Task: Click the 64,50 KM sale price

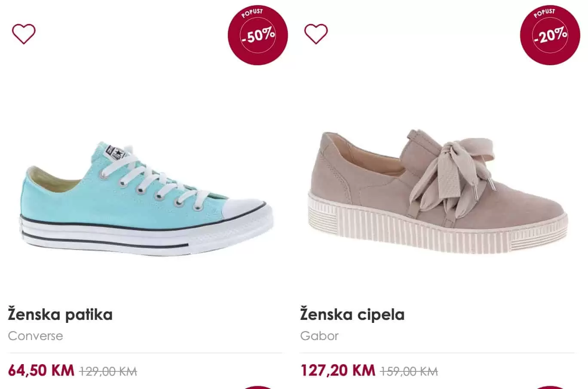Action: click(x=41, y=370)
